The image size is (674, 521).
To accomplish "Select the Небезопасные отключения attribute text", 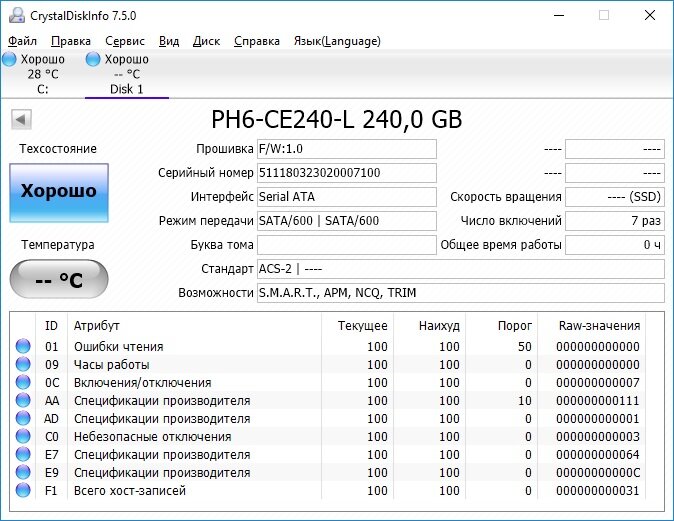I will [153, 437].
